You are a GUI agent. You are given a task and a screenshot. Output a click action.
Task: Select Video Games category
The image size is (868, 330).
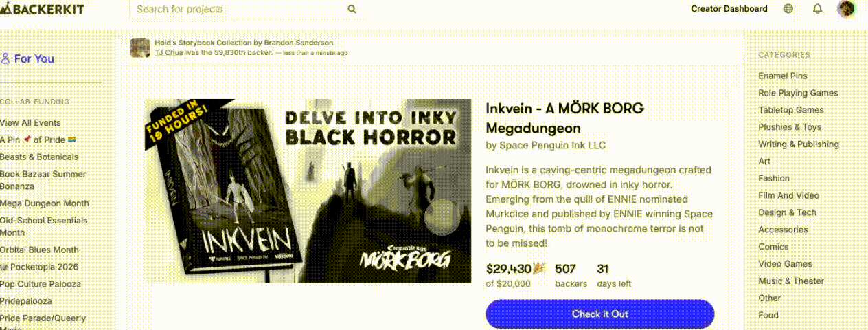click(x=785, y=264)
